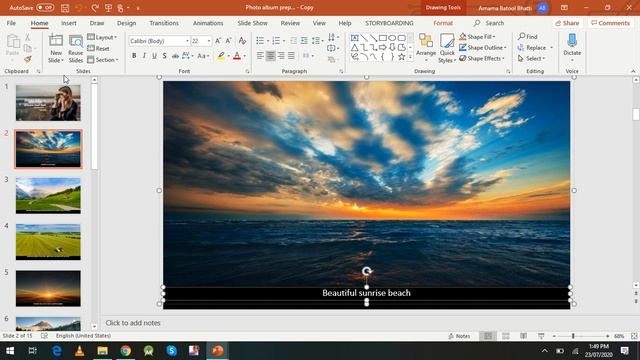Open the font name combo box

pos(159,41)
